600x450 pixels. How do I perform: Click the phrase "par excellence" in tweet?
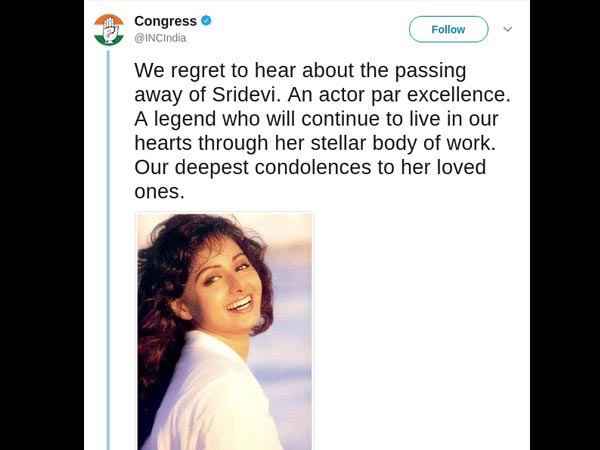point(448,97)
